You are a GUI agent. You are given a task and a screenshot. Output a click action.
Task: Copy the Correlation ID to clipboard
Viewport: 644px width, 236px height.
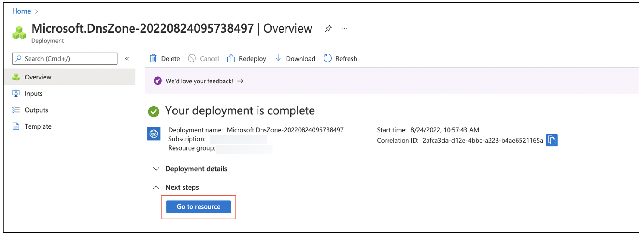coord(552,140)
